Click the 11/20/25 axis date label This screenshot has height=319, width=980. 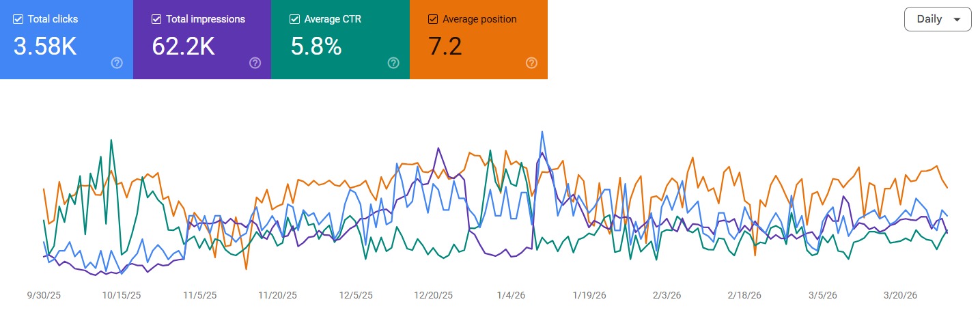point(277,295)
